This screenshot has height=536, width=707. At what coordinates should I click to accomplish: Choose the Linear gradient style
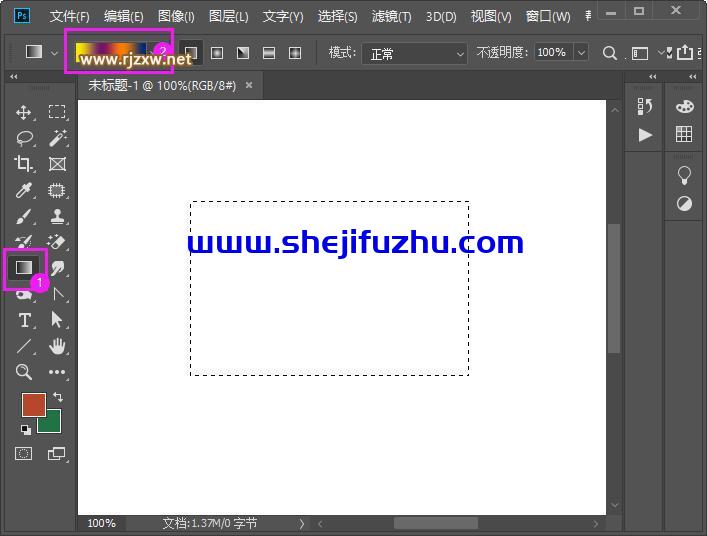pos(191,53)
